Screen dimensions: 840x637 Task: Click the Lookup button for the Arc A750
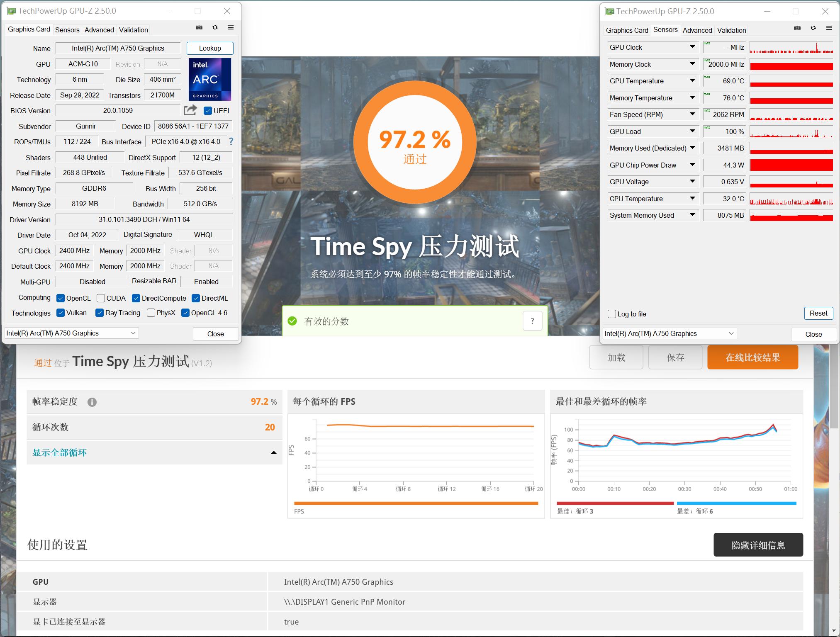coord(209,48)
